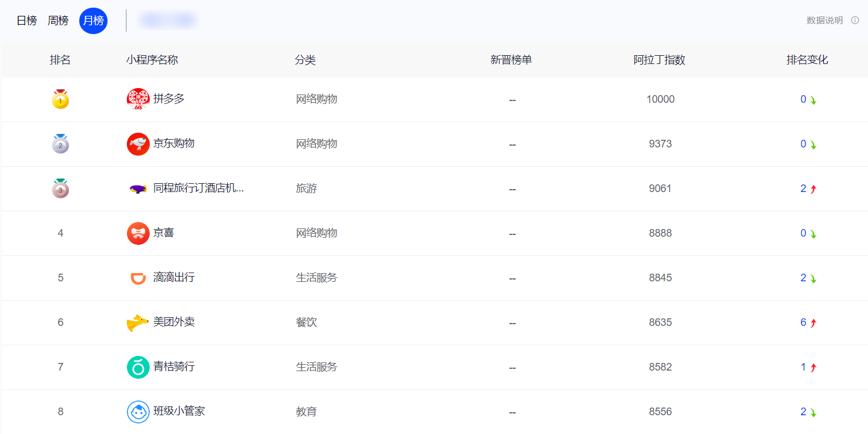
Task: Open the 京东购物 mini program name
Action: 174,143
